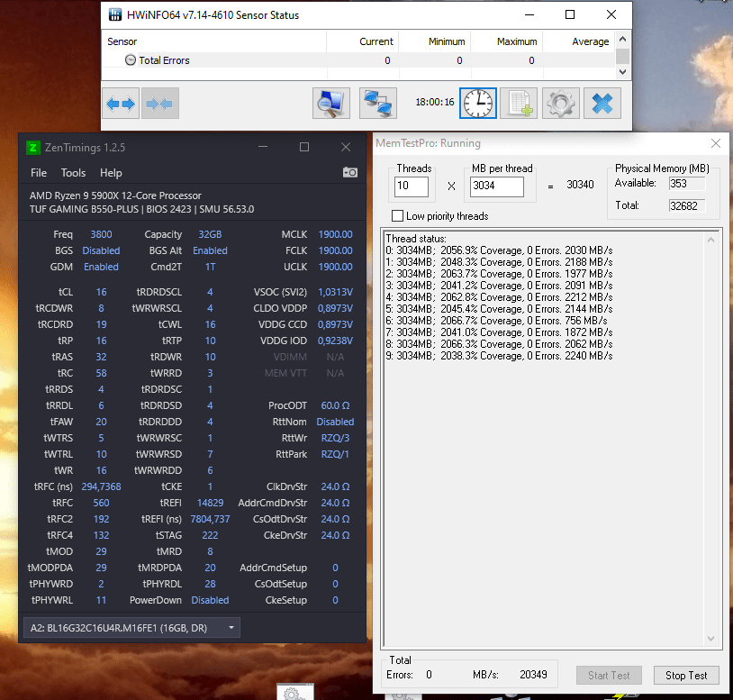The width and height of the screenshot is (733, 700).
Task: Click the Stop Test button in MemTestPro
Action: tap(686, 675)
